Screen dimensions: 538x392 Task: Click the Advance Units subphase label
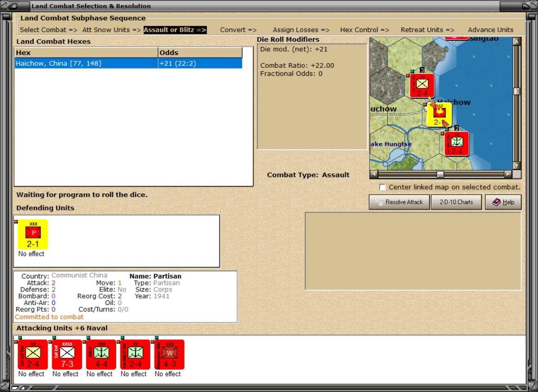click(491, 30)
